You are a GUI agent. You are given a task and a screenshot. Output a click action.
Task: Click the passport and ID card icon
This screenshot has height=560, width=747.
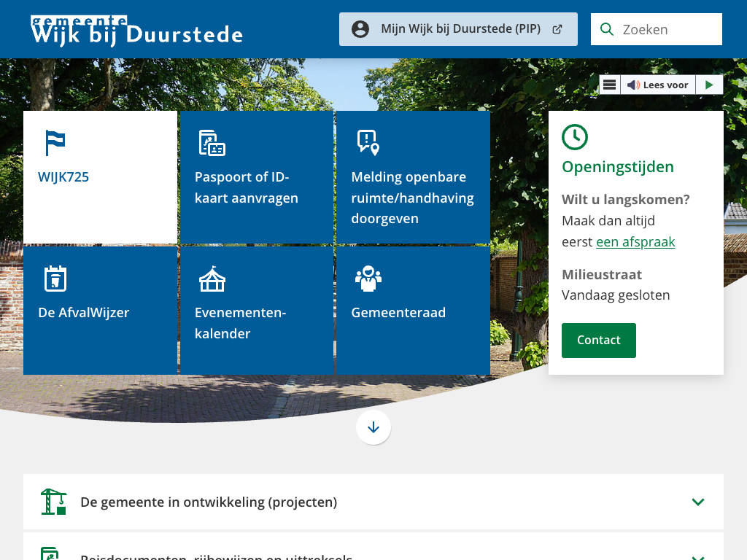[x=212, y=143]
